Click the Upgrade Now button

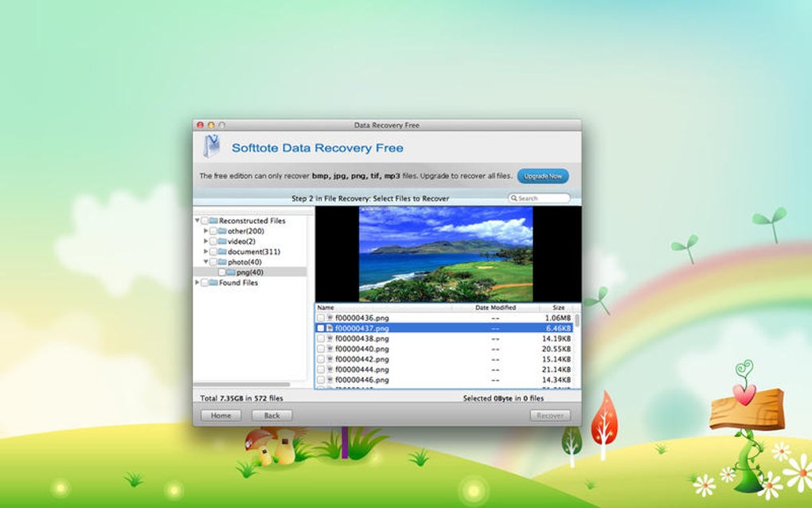click(x=543, y=176)
